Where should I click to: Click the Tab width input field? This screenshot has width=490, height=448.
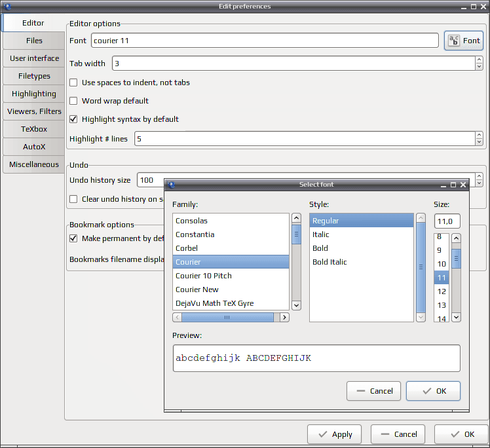click(293, 64)
